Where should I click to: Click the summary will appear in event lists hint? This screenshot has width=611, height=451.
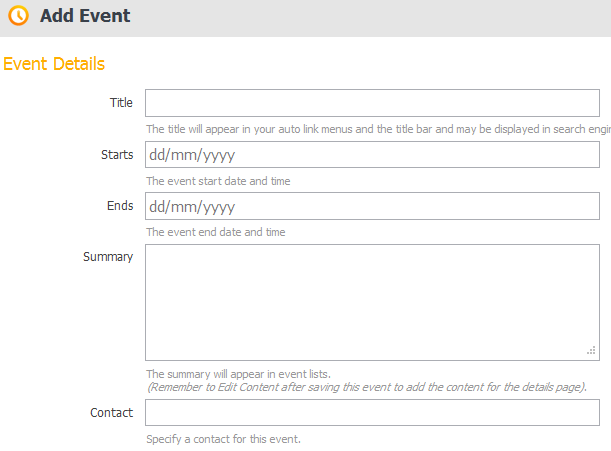pos(238,374)
